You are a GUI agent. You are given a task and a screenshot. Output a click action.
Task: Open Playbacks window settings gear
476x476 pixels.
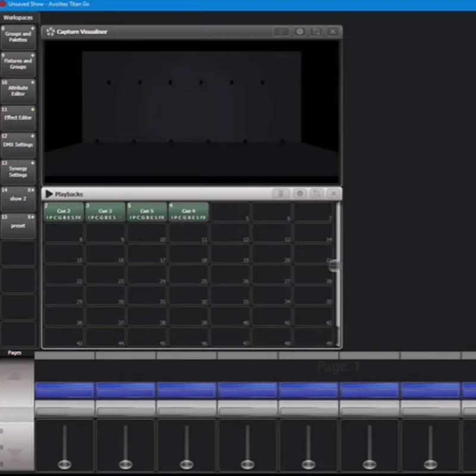pyautogui.click(x=300, y=194)
